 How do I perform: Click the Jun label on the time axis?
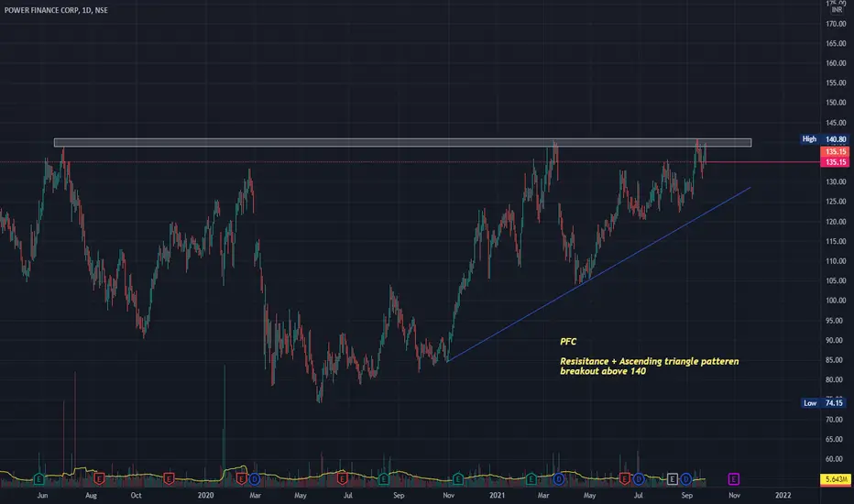click(x=42, y=495)
